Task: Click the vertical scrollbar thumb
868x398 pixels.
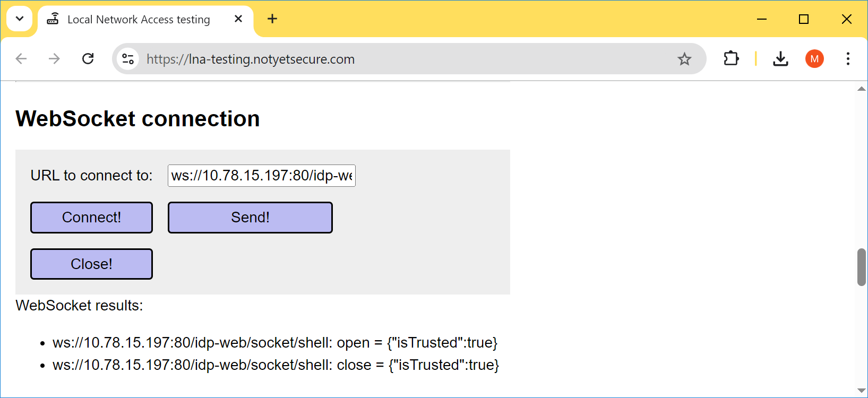Action: (x=861, y=267)
